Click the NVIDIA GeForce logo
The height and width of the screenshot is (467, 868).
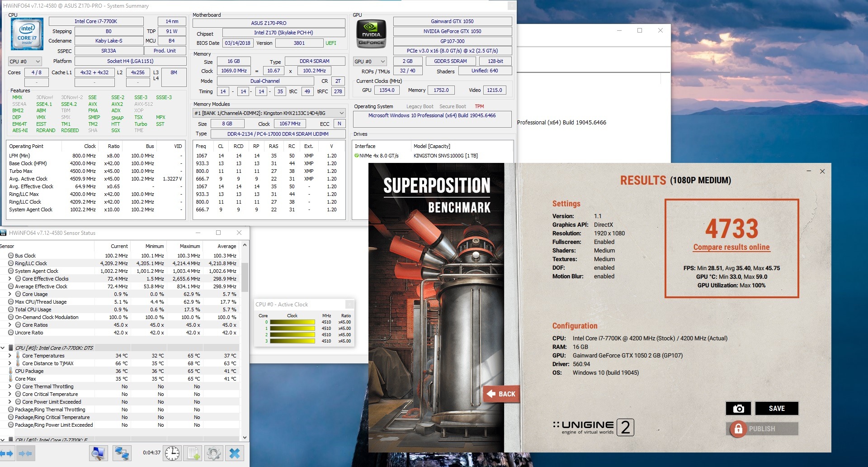tap(371, 33)
